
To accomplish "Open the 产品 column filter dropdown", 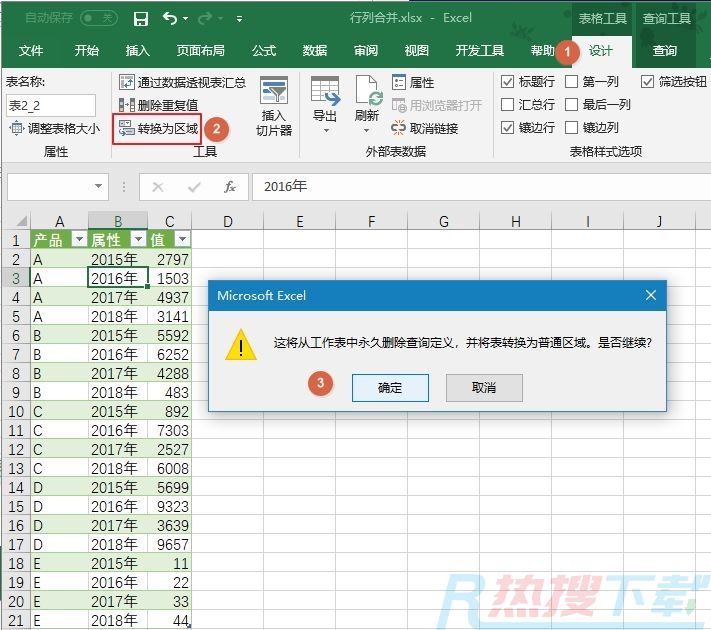I will pos(79,239).
